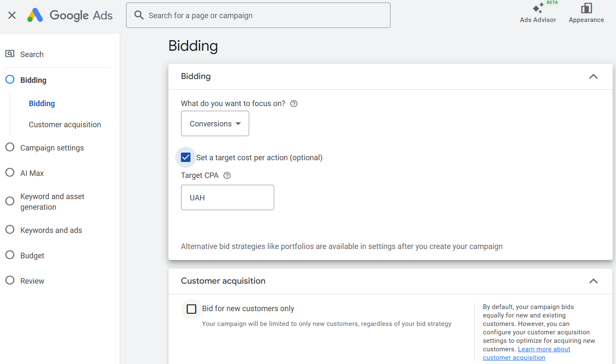Click the Ads Advisor sparkle icon
The width and height of the screenshot is (616, 364).
[538, 8]
